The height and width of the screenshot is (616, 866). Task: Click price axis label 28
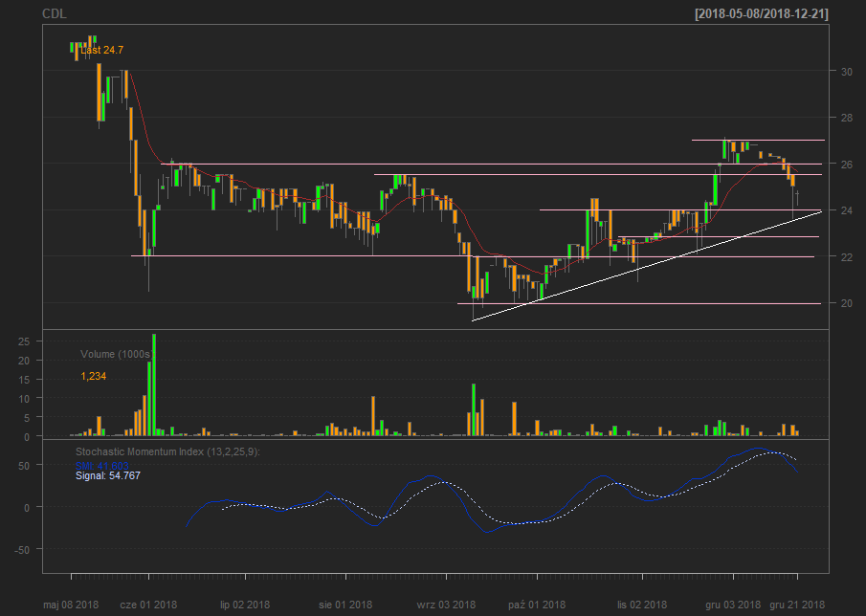847,118
